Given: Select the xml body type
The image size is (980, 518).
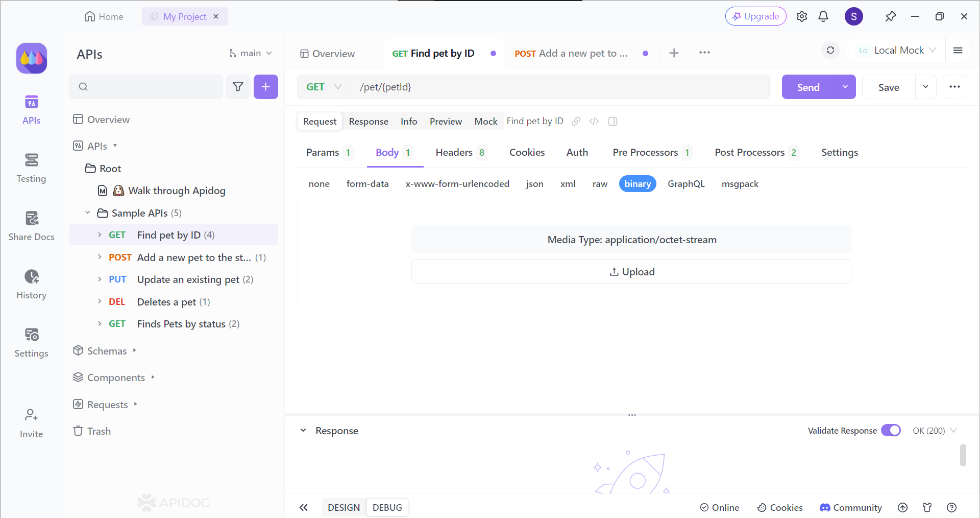Looking at the screenshot, I should [x=568, y=184].
